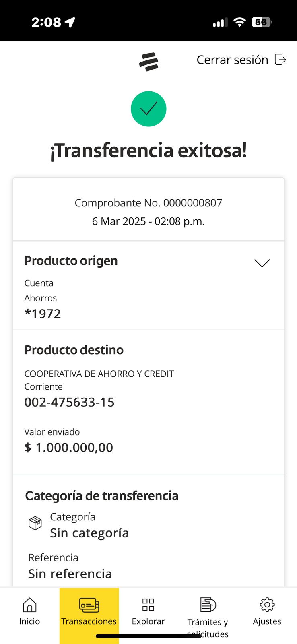Screen dimensions: 297x644
Task: Tap the destination account number 002-475633-15
Action: tap(69, 402)
